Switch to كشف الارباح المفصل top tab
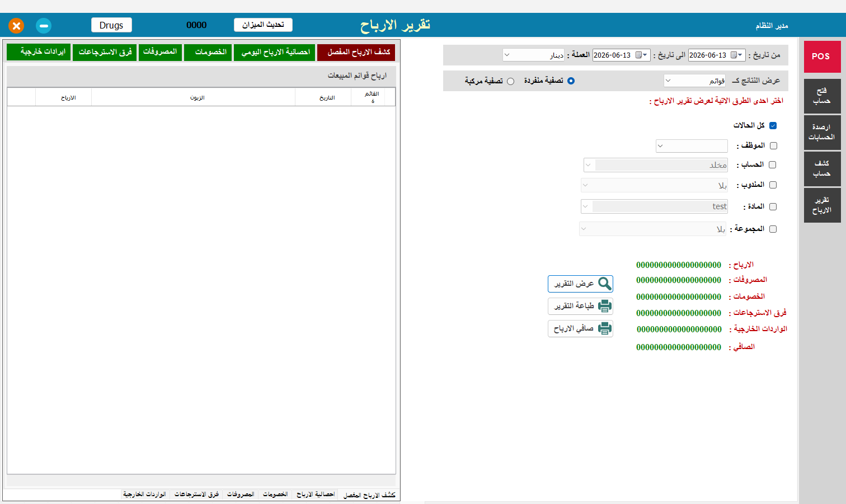This screenshot has height=504, width=846. click(x=356, y=52)
